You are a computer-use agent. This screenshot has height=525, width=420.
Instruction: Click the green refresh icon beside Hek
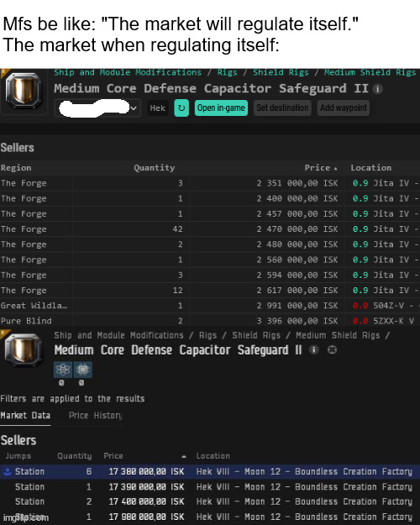click(x=181, y=108)
